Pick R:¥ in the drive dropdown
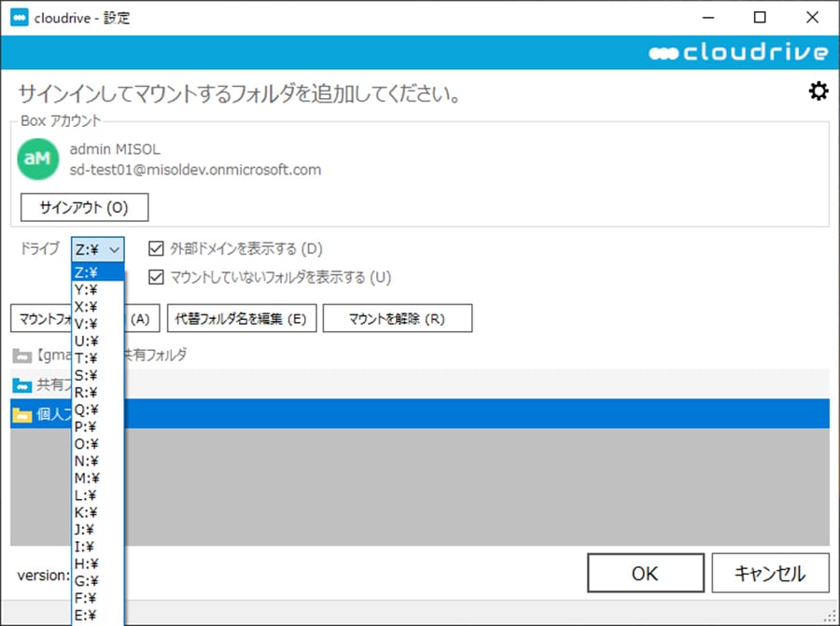840x626 pixels. pyautogui.click(x=97, y=393)
